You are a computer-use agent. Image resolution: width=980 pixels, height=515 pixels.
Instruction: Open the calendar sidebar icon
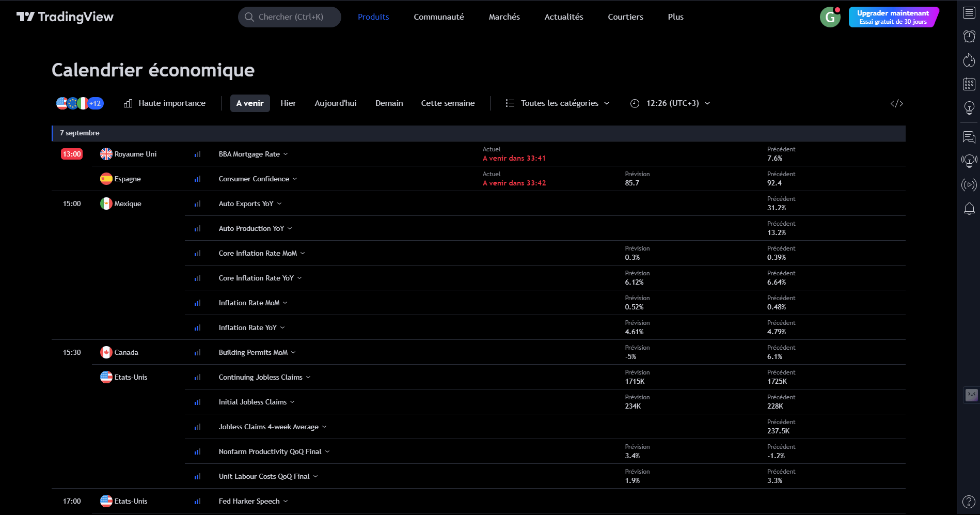969,84
